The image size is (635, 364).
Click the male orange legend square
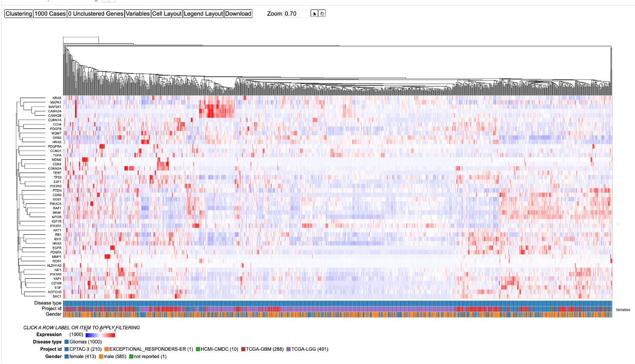pyautogui.click(x=101, y=356)
